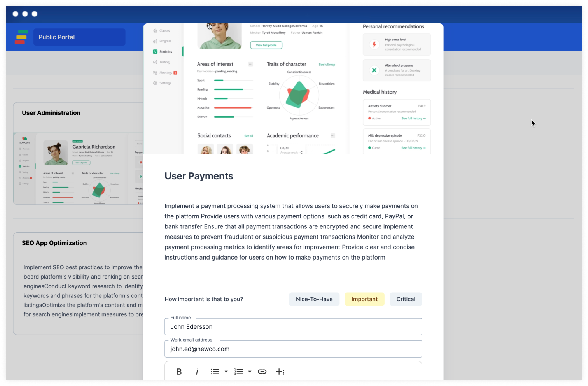Screen dimensions: 588x386
Task: Select Settings item in preview sidebar
Action: pyautogui.click(x=162, y=83)
